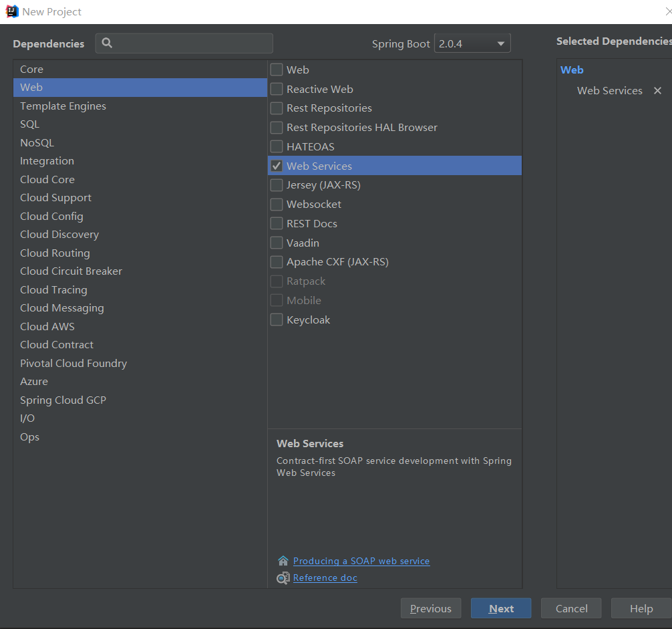Click the house icon beside SOAP guide
Screen dimensions: 672x629
coord(283,561)
